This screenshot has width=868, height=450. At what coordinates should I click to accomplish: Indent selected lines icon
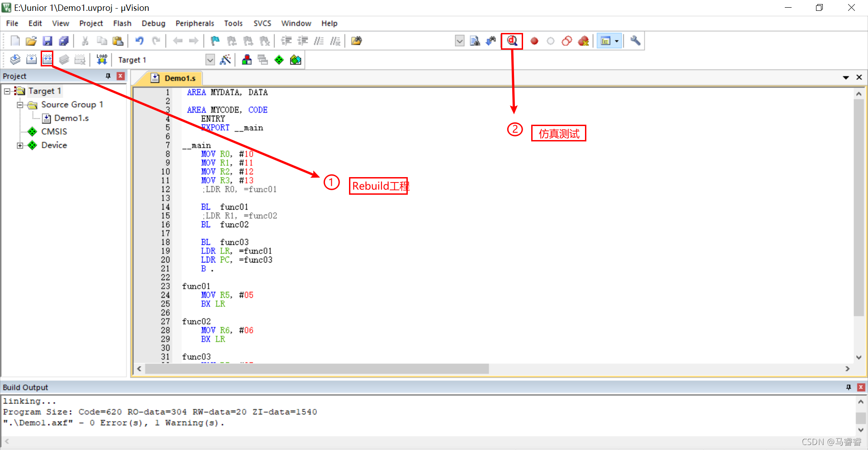pyautogui.click(x=286, y=41)
